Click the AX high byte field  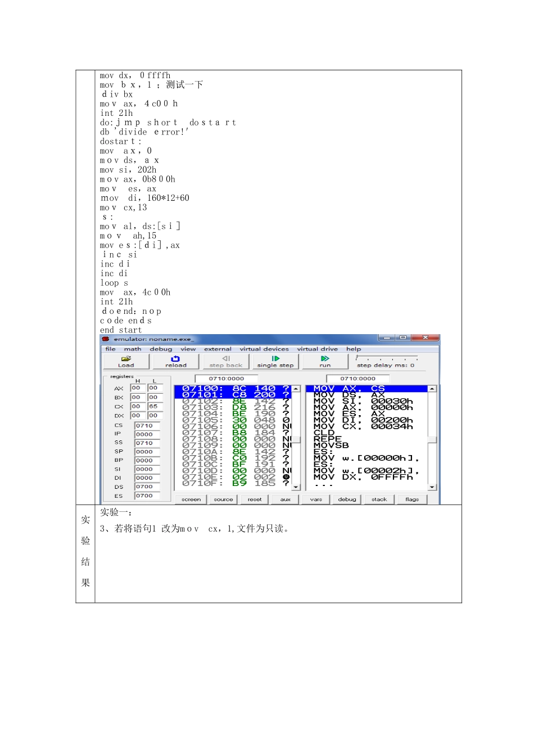(138, 388)
